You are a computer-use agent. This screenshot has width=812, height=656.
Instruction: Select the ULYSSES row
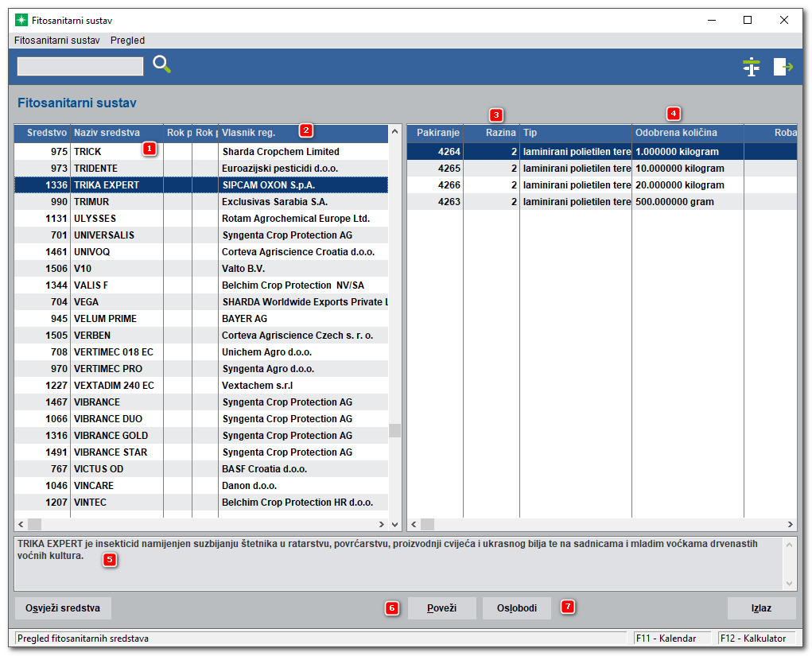coord(201,219)
